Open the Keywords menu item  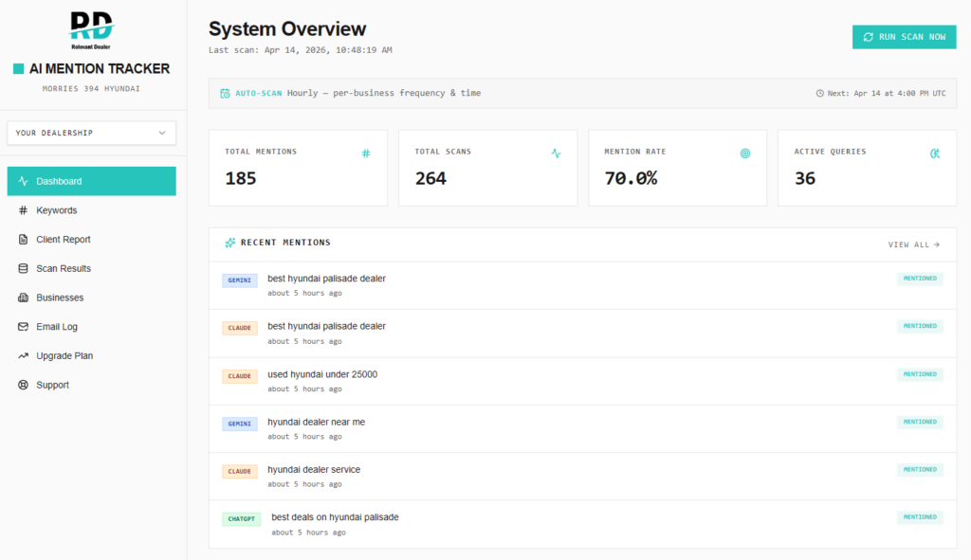click(x=57, y=210)
